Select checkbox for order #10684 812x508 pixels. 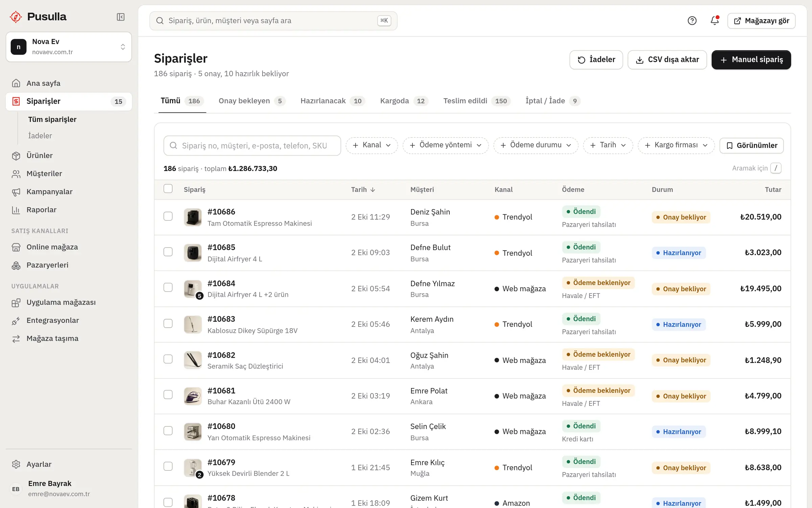[168, 288]
